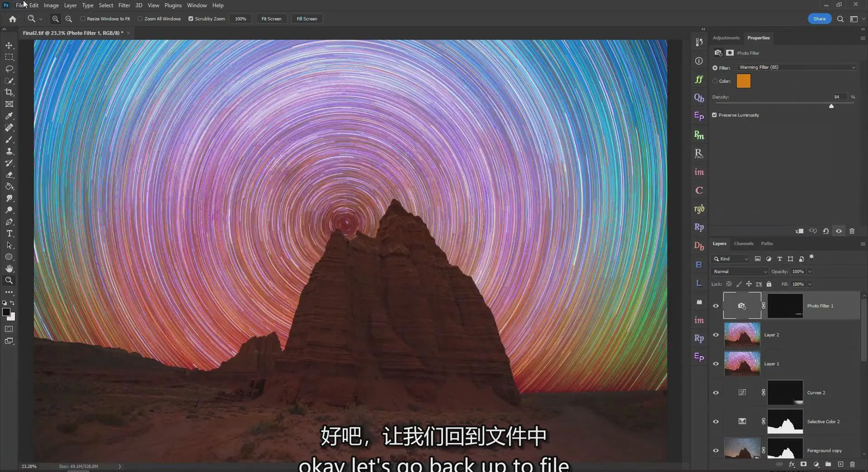Open the Normal blend mode dropdown

(x=740, y=272)
